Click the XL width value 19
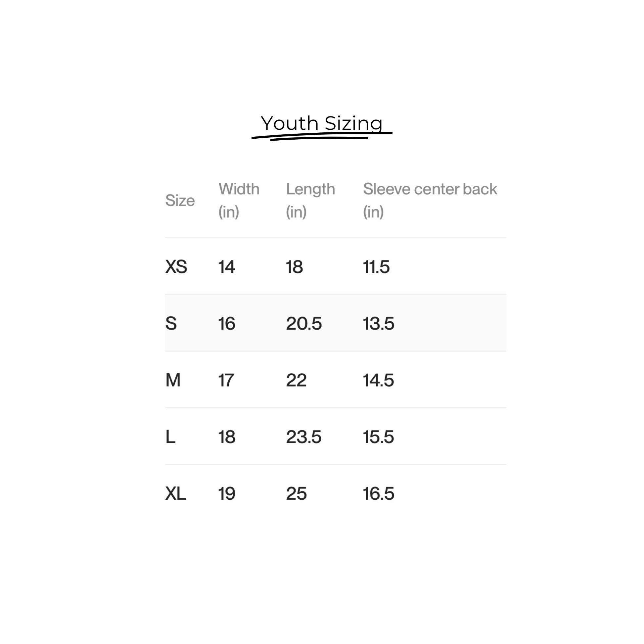This screenshot has height=644, width=644. [227, 493]
